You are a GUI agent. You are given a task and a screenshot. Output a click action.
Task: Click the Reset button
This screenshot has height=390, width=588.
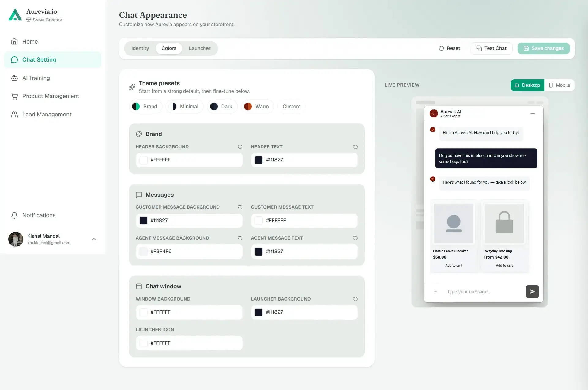coord(450,48)
